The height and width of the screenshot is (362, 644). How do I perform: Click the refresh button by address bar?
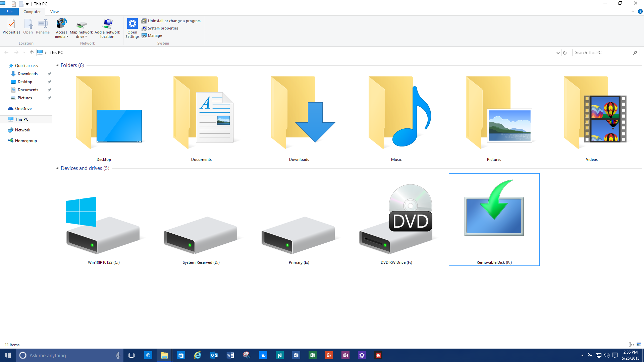coord(565,53)
